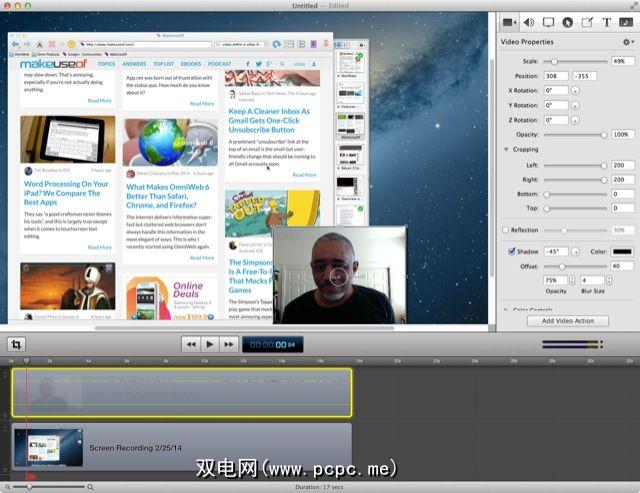Enable the Reflection checkbox
Viewport: 640px width, 493px height.
[x=506, y=230]
